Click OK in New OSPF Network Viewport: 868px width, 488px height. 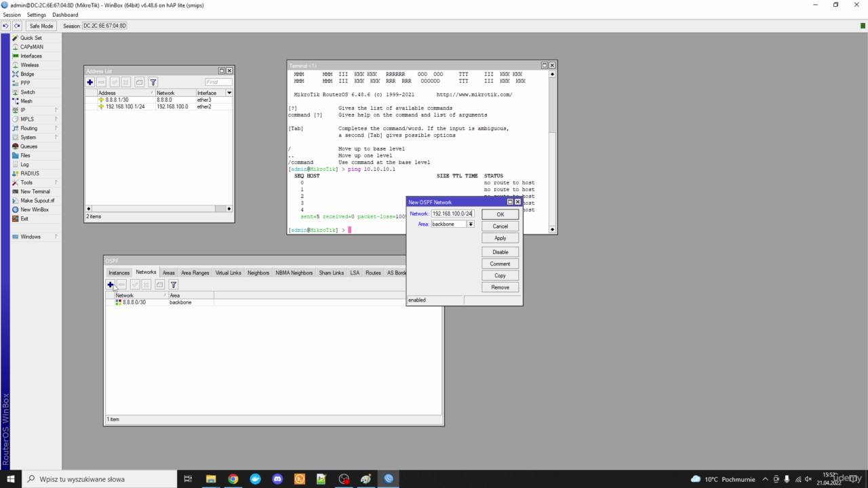click(x=500, y=214)
